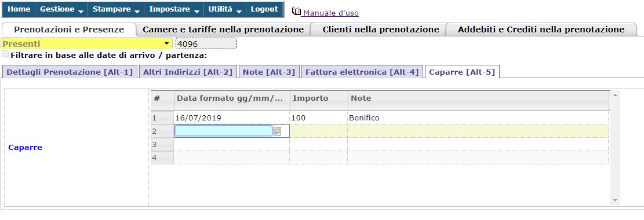Open the Manuale d'uso link
Viewport: 644px width, 220px height.
pyautogui.click(x=330, y=13)
